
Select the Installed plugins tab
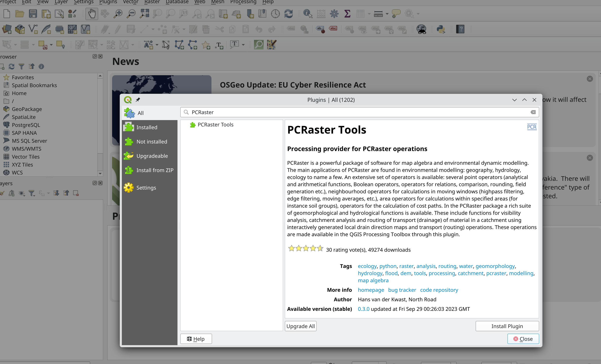(x=149, y=127)
